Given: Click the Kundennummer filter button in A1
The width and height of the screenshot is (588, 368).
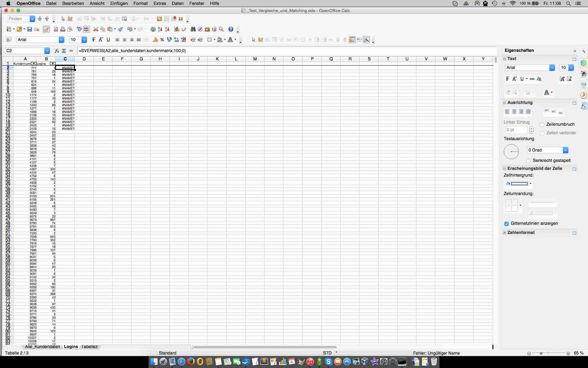Looking at the screenshot, I should (34, 63).
